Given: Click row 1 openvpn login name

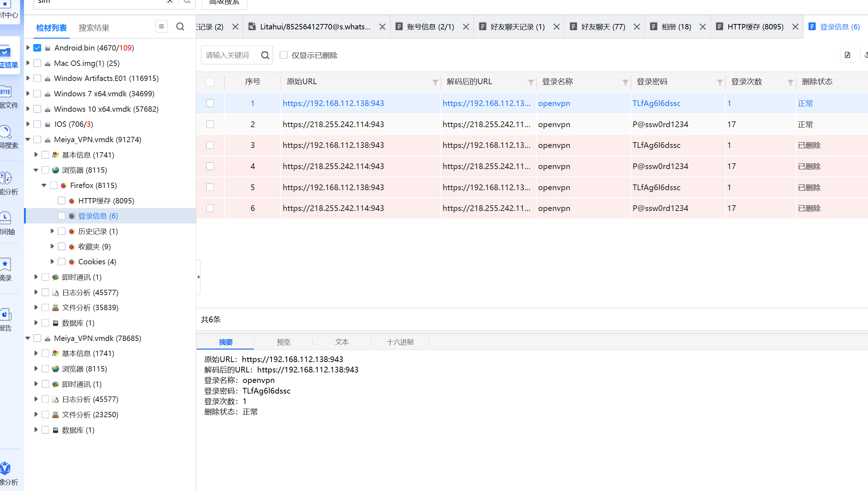Looking at the screenshot, I should (554, 103).
